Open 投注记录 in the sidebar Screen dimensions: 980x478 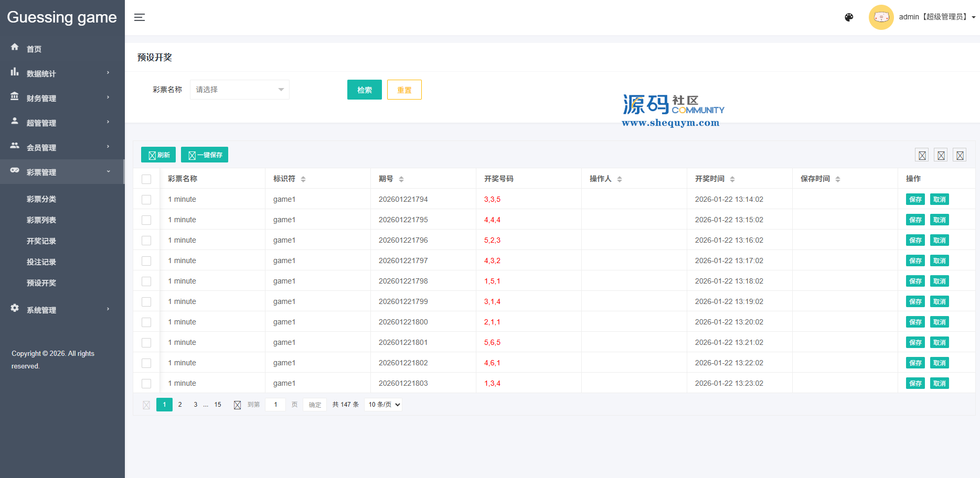click(41, 262)
